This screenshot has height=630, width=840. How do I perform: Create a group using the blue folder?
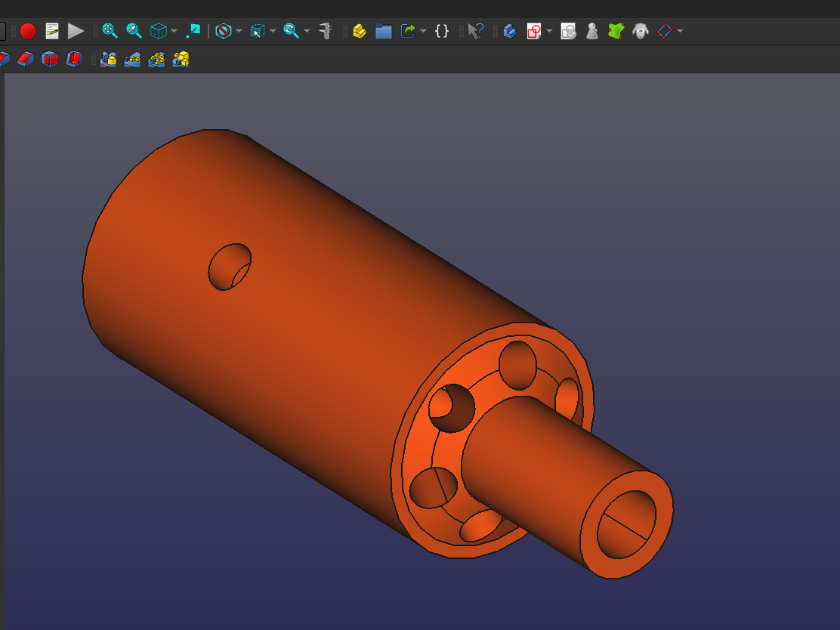tap(384, 31)
